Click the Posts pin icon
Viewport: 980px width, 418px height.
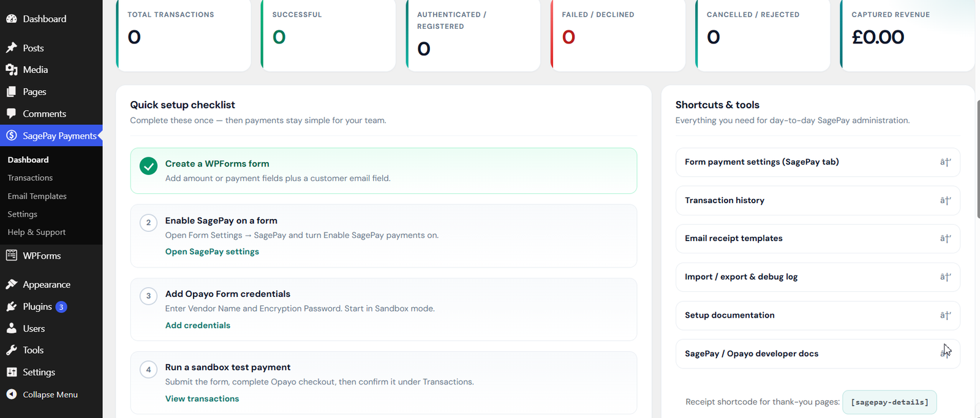click(x=12, y=48)
